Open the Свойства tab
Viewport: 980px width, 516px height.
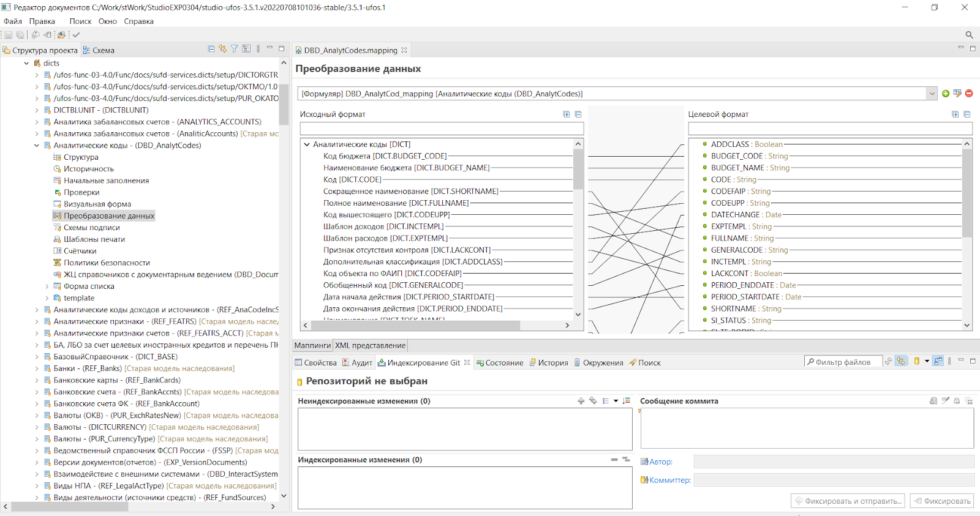tap(316, 362)
